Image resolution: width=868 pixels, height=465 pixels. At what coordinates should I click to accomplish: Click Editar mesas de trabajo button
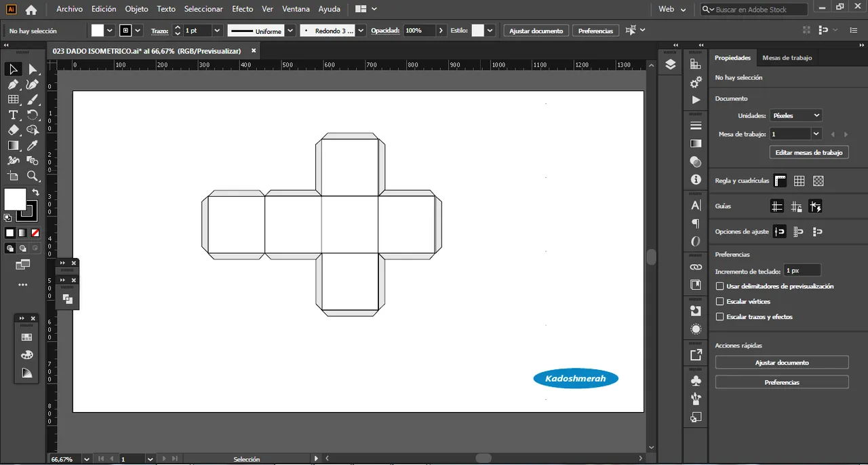pos(809,153)
